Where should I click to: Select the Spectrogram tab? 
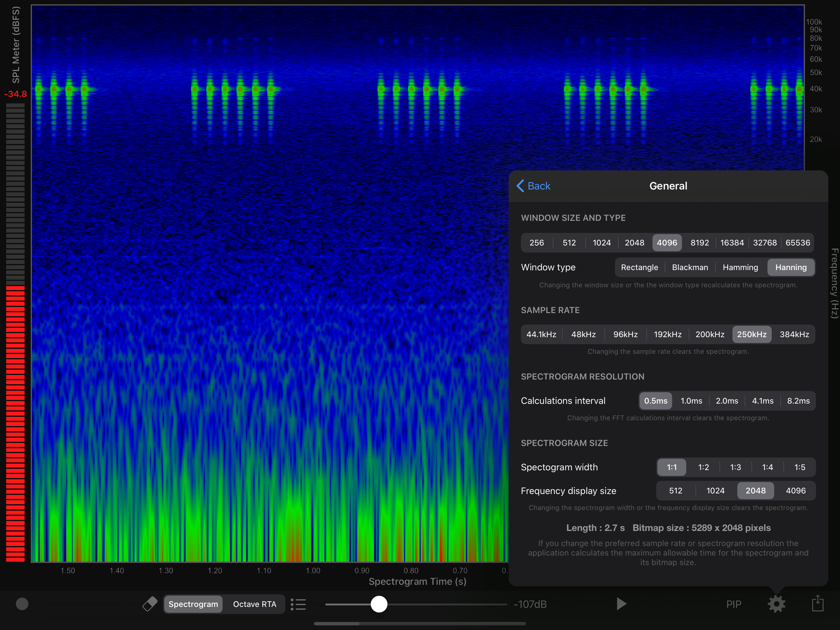(x=193, y=604)
